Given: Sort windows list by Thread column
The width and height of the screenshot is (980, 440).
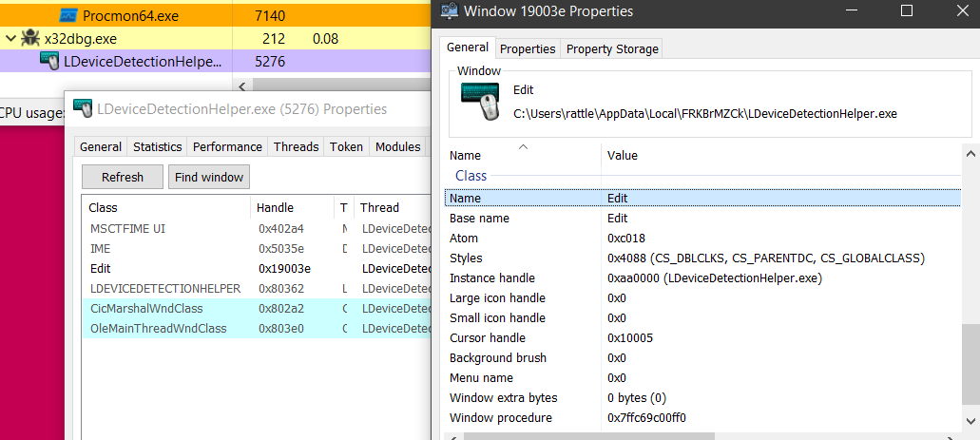Looking at the screenshot, I should pos(393,207).
